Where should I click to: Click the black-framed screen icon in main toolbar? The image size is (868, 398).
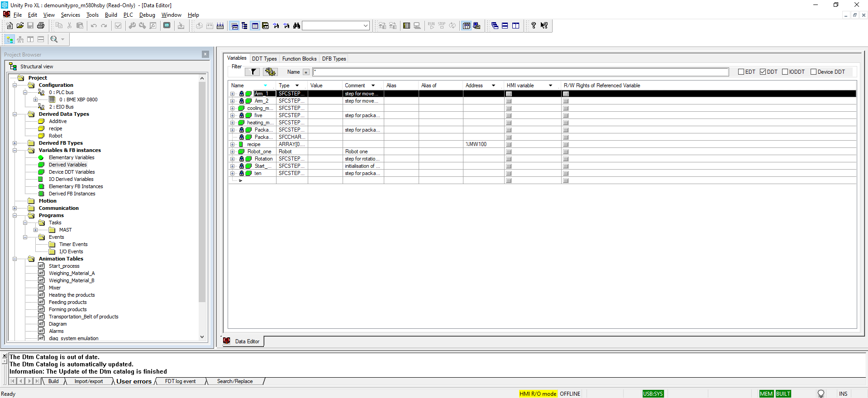point(167,26)
